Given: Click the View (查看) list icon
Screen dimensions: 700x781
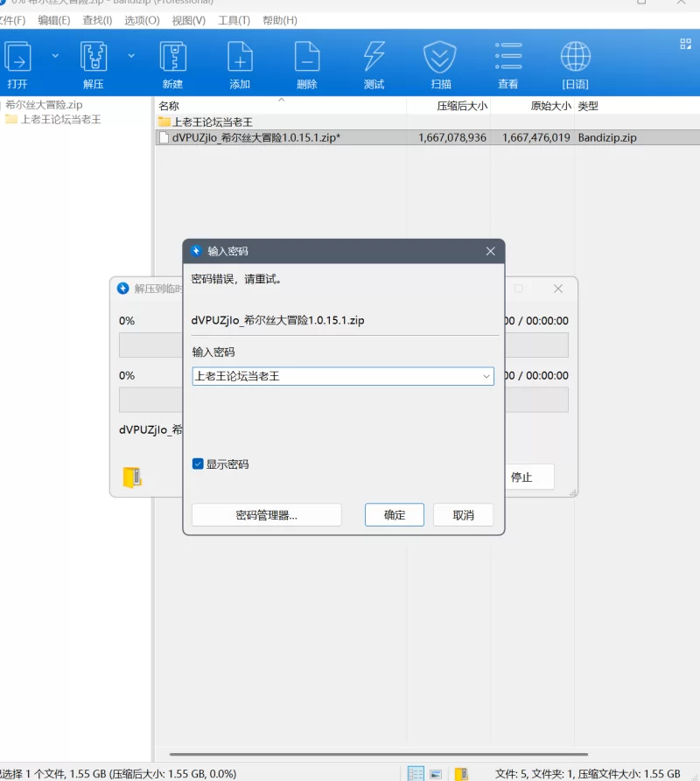Looking at the screenshot, I should [x=508, y=56].
